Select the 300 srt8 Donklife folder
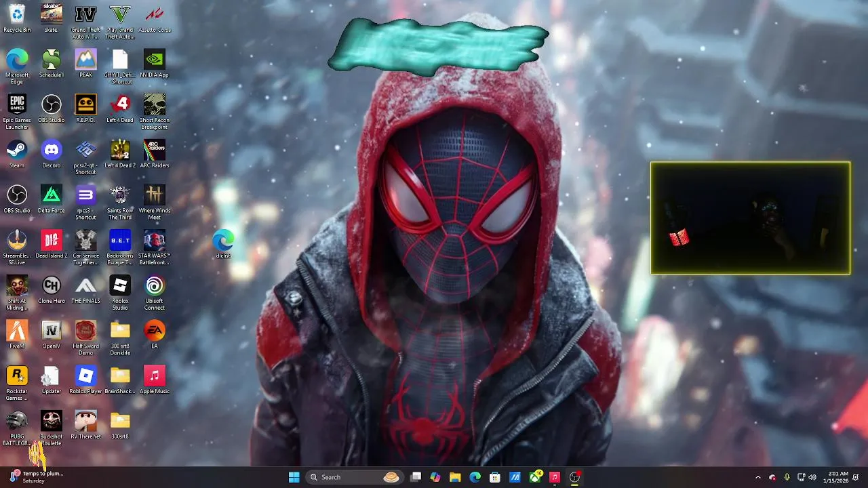Viewport: 868px width, 488px height. point(120,338)
